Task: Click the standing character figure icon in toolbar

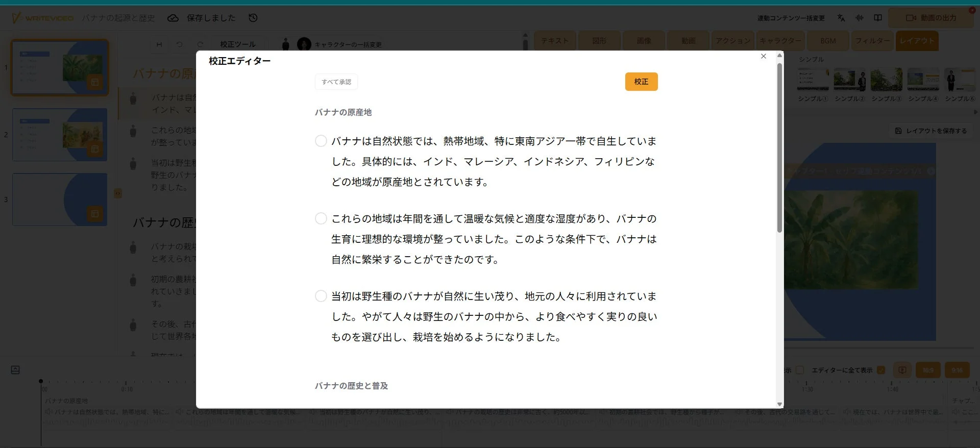Action: click(286, 44)
